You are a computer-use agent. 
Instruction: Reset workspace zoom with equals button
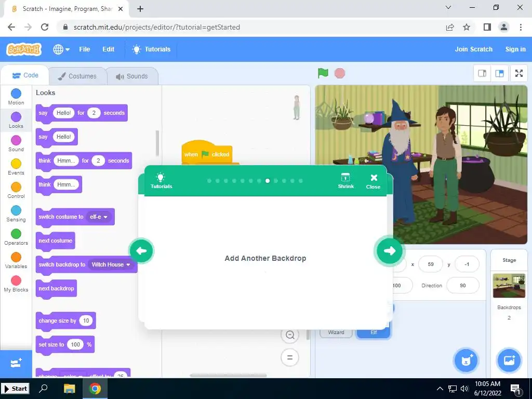(290, 357)
